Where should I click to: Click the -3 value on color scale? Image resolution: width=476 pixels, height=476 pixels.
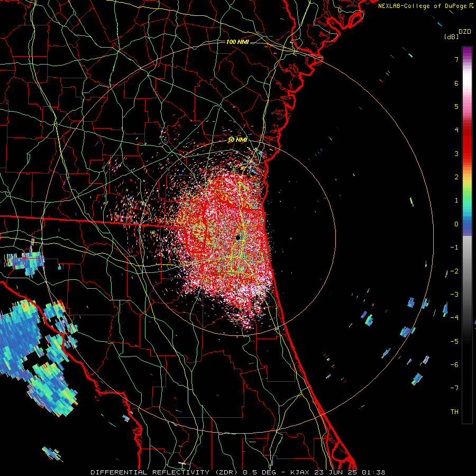454,294
